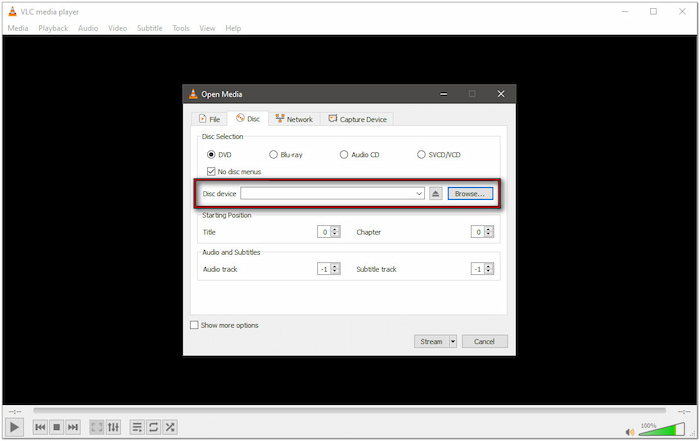The width and height of the screenshot is (700, 441).
Task: Skip to previous media track
Action: pos(40,427)
